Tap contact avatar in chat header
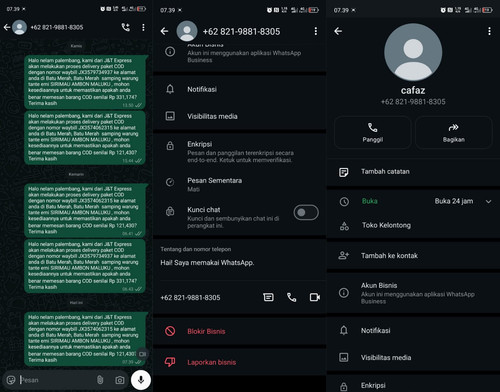 pos(19,27)
